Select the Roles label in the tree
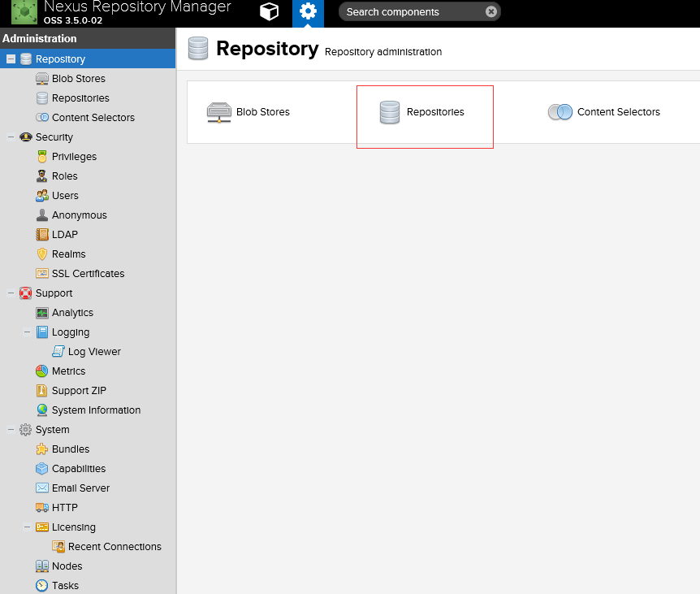The image size is (700, 594). click(x=65, y=176)
